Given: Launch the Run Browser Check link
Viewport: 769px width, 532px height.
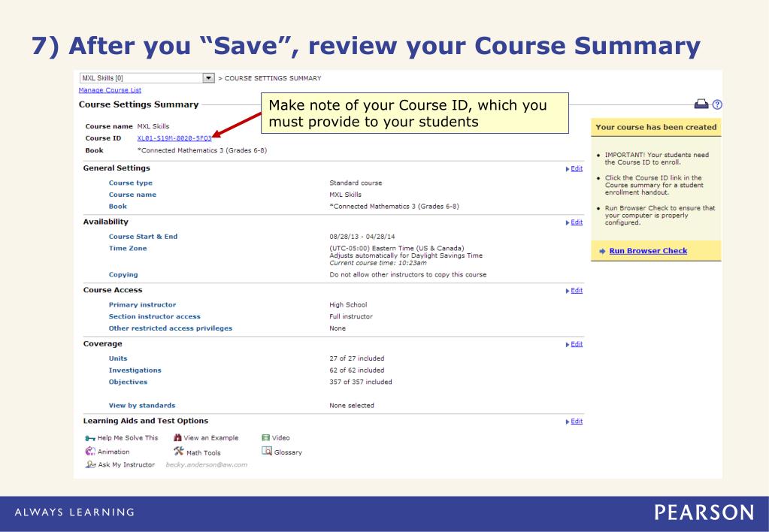Looking at the screenshot, I should pyautogui.click(x=648, y=251).
